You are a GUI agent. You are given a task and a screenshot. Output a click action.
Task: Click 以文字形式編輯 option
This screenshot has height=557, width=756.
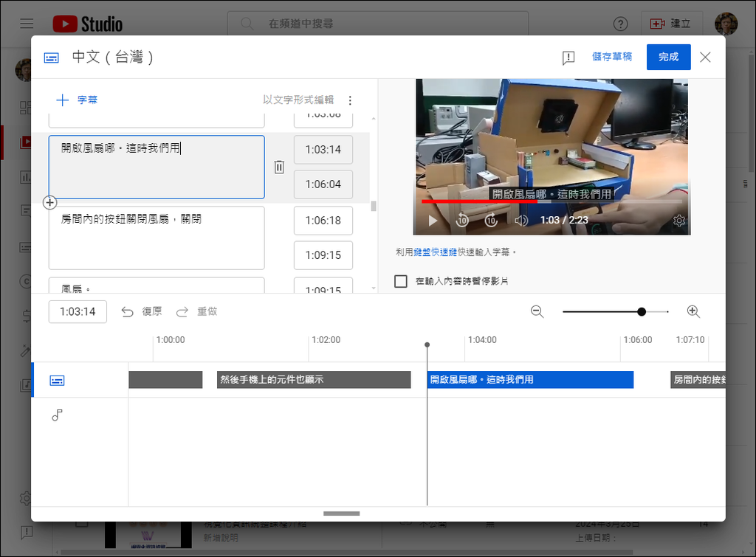(298, 100)
